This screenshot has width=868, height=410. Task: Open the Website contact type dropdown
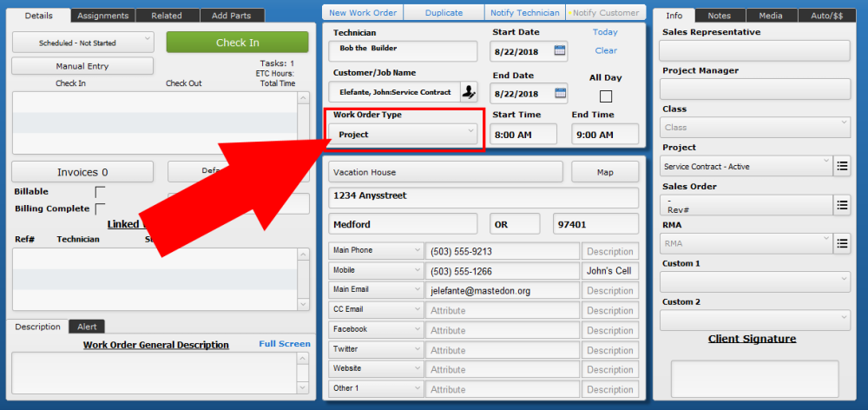point(377,368)
